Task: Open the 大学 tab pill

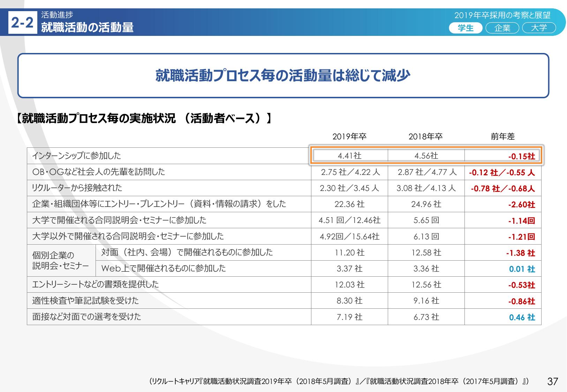Action: [x=539, y=28]
